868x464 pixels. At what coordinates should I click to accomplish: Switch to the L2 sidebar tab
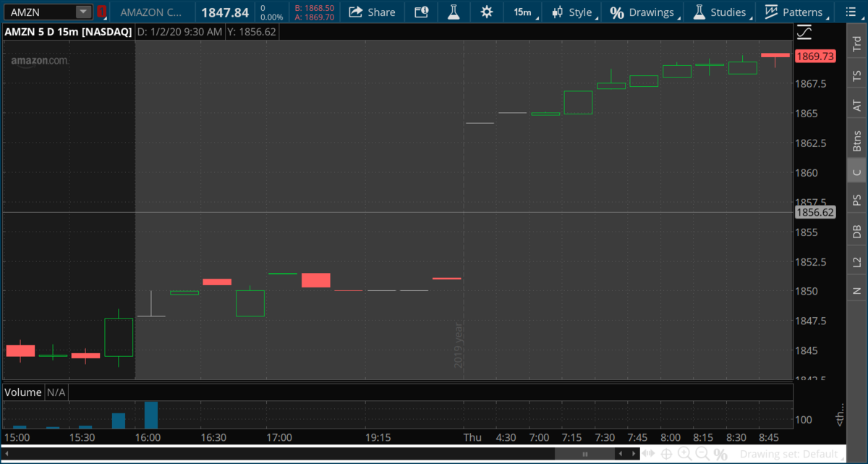point(857,262)
